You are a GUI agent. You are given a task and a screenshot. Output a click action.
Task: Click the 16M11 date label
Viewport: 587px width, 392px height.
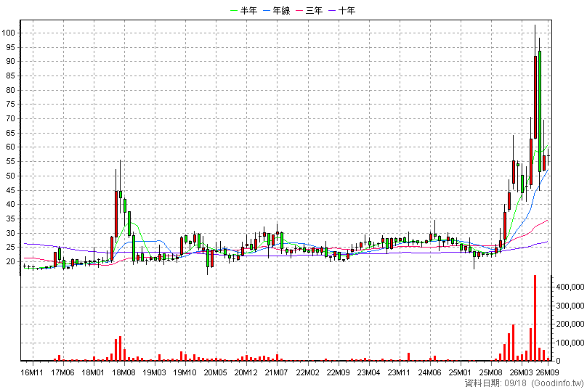tap(32, 372)
